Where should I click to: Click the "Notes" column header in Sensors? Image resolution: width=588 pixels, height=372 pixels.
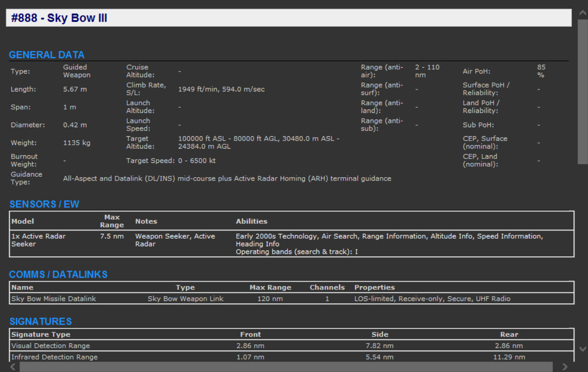pos(146,221)
